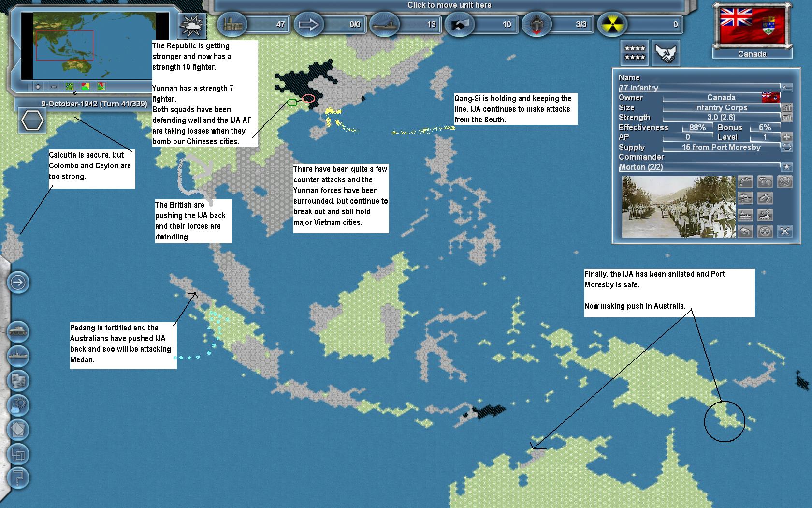Close the unit info panel with X
The width and height of the screenshot is (812, 508).
[785, 231]
